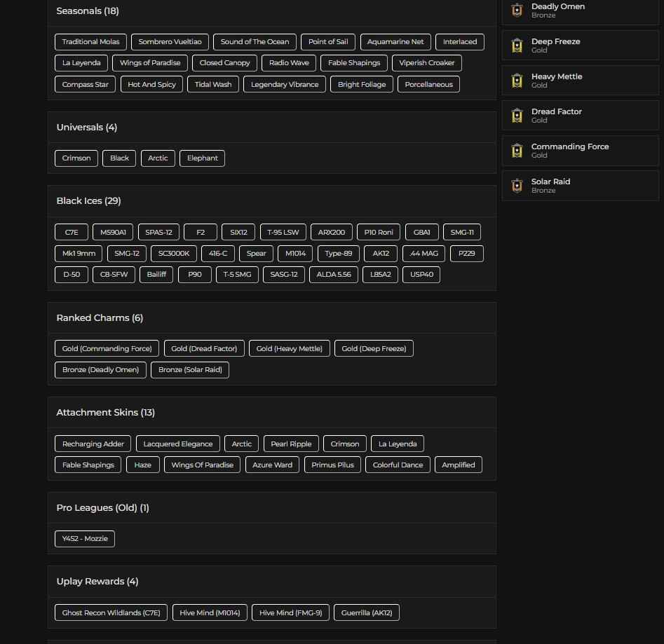
Task: Choose the Elephant universal skin
Action: coord(202,158)
